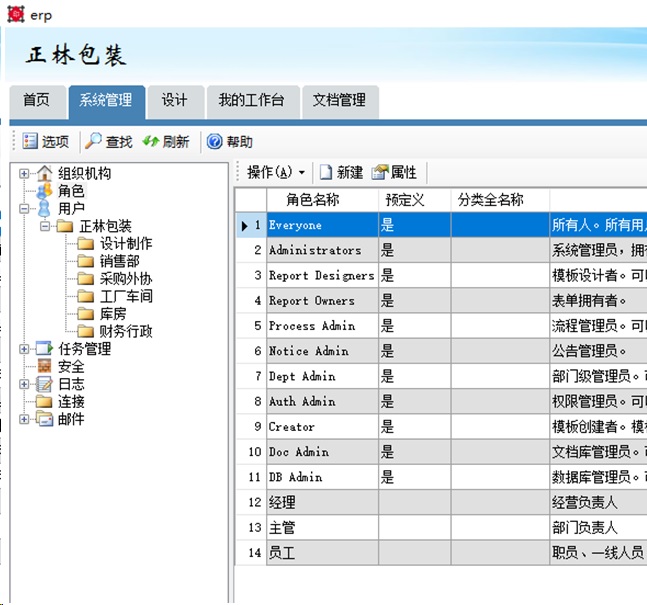Switch to the 首页 tab
647x605 pixels.
(36, 100)
